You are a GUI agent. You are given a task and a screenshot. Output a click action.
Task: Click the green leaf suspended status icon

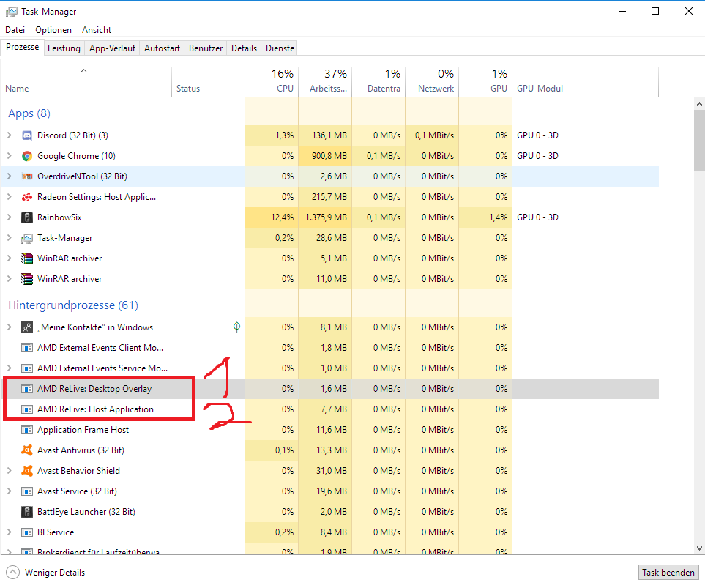[237, 327]
